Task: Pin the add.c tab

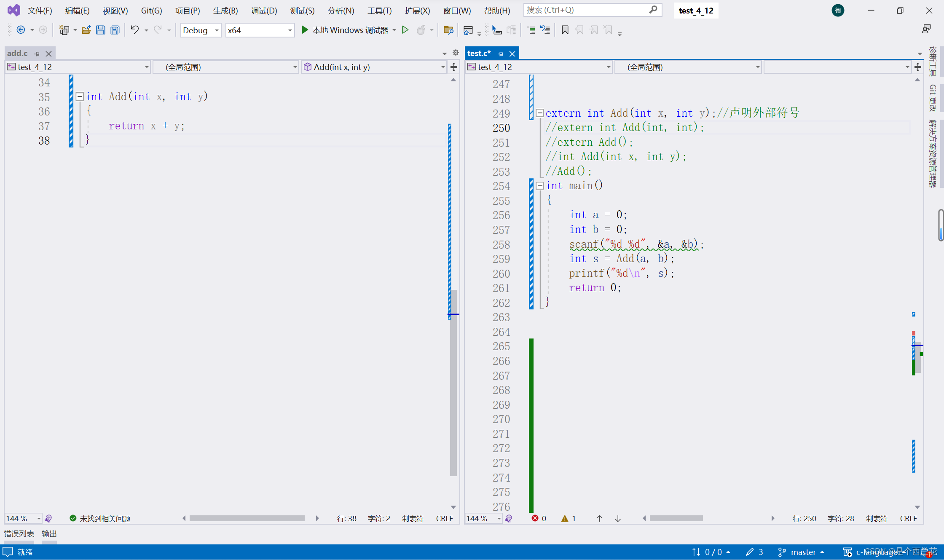Action: tap(37, 54)
